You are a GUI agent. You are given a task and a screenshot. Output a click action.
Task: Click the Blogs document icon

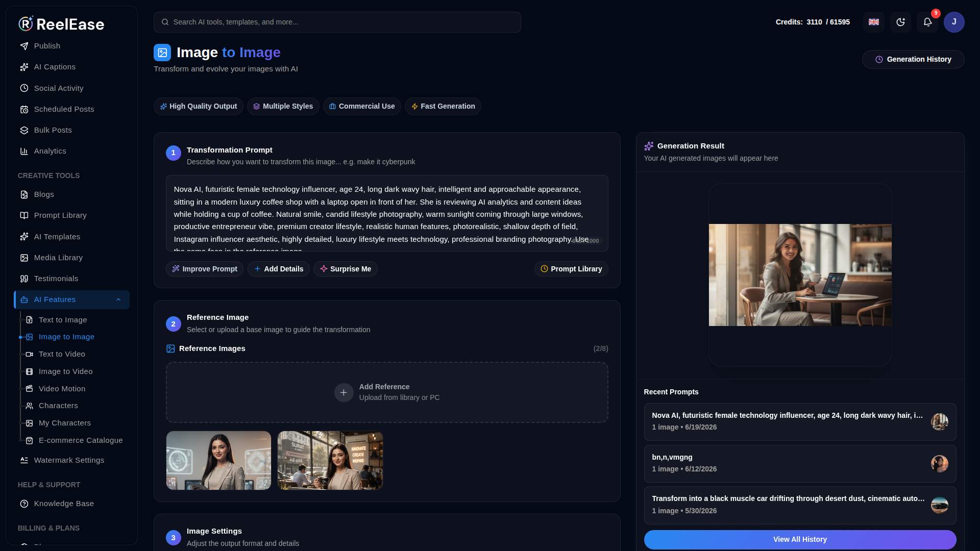[24, 194]
